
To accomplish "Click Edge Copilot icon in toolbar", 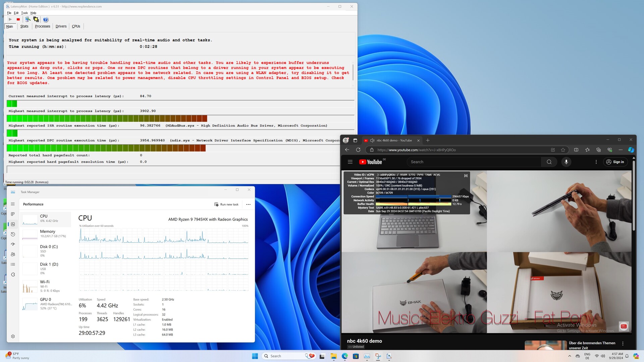I will click(x=631, y=150).
